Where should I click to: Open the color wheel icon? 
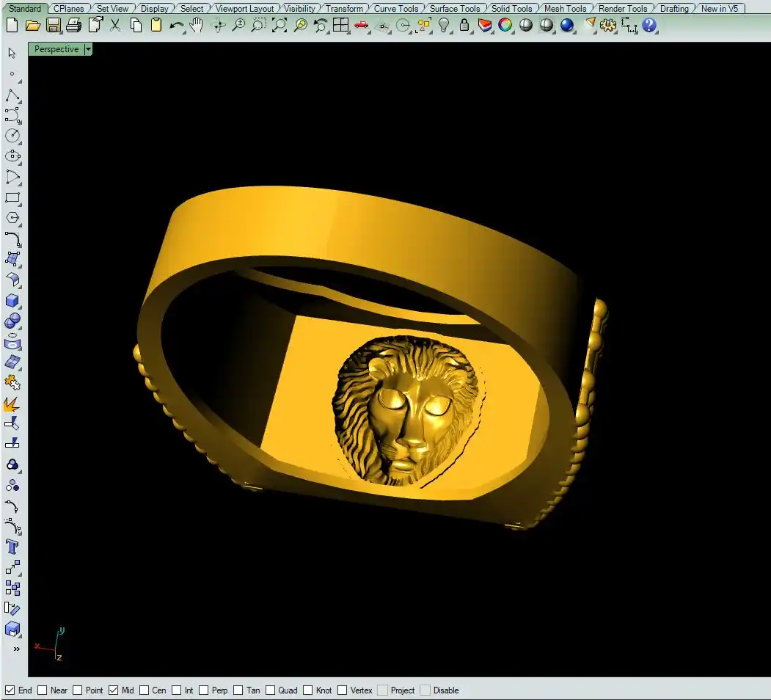tap(505, 26)
